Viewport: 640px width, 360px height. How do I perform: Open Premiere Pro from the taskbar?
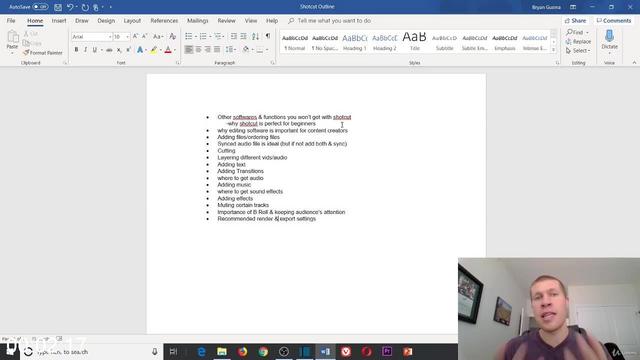(387, 351)
